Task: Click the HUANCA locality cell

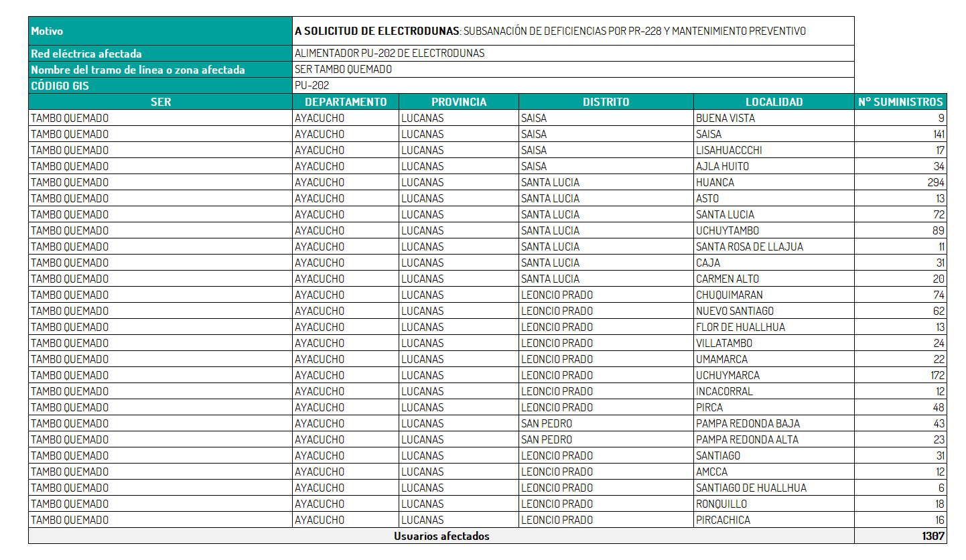Action: tap(774, 182)
